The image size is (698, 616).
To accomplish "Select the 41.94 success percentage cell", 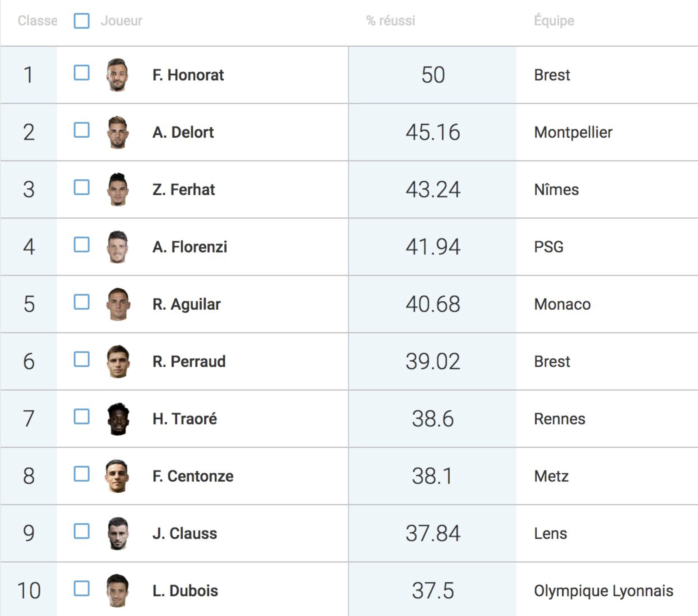I will 432,247.
